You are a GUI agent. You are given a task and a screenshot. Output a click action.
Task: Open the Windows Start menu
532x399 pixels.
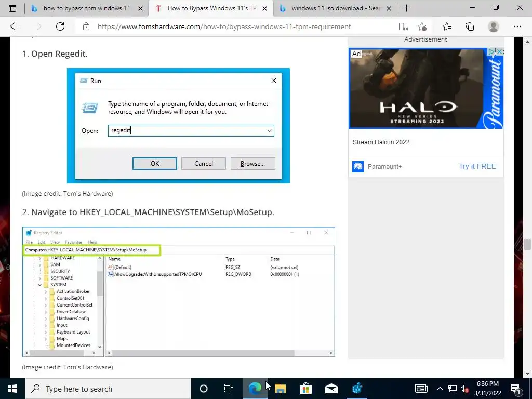point(12,389)
